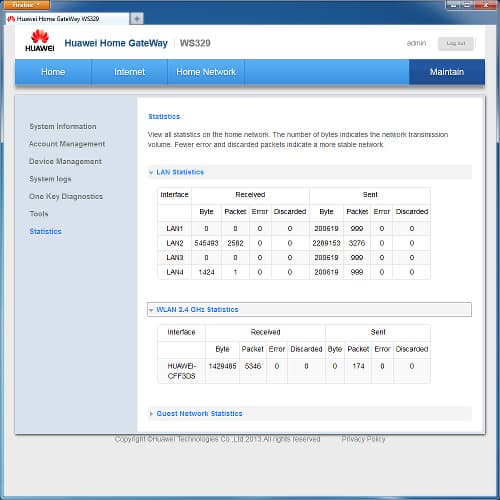Viewport: 500px width, 500px height.
Task: Open the Privacy Policy link
Action: coord(363,439)
